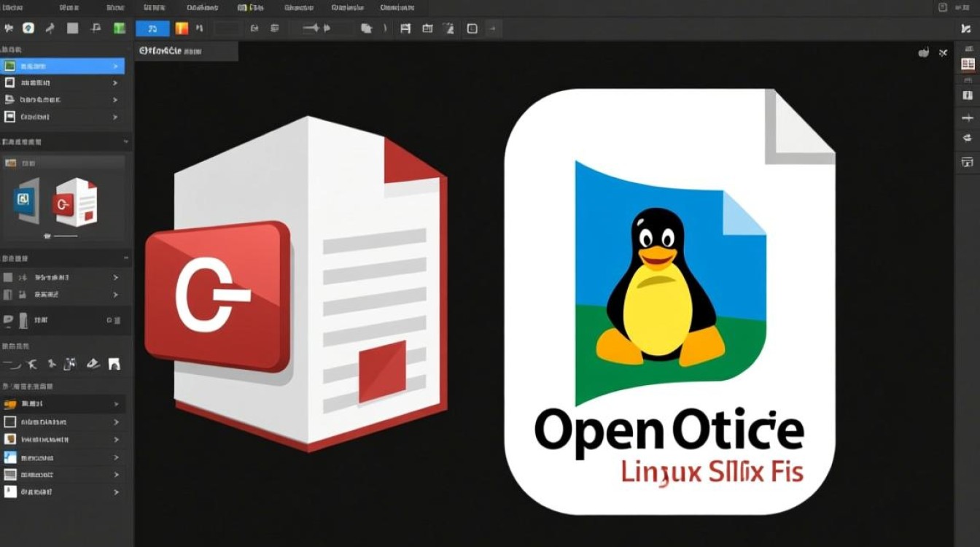Click the plus icon in the right sidebar
Image resolution: width=980 pixels, height=547 pixels.
[x=968, y=117]
